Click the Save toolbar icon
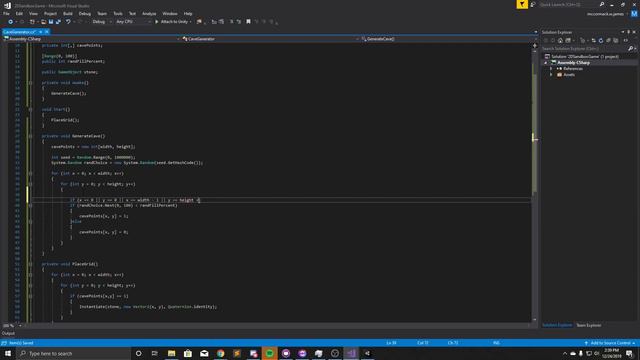Viewport: 640px width, 360px height. click(51, 22)
